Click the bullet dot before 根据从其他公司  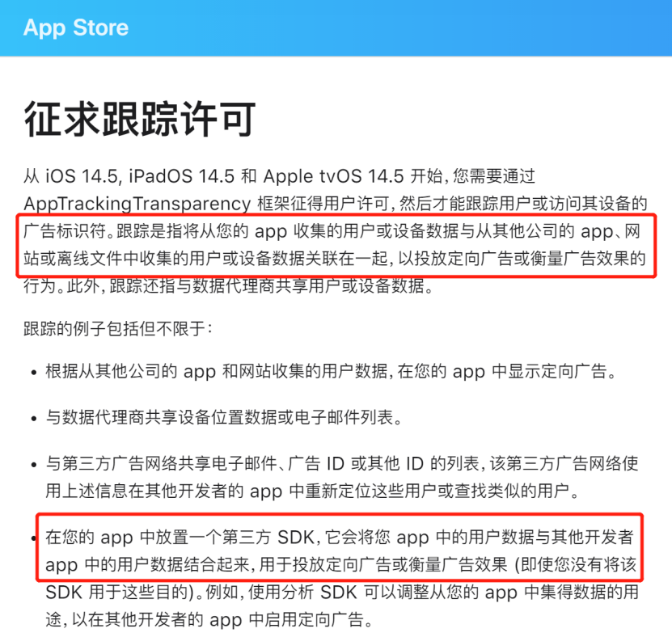[34, 373]
